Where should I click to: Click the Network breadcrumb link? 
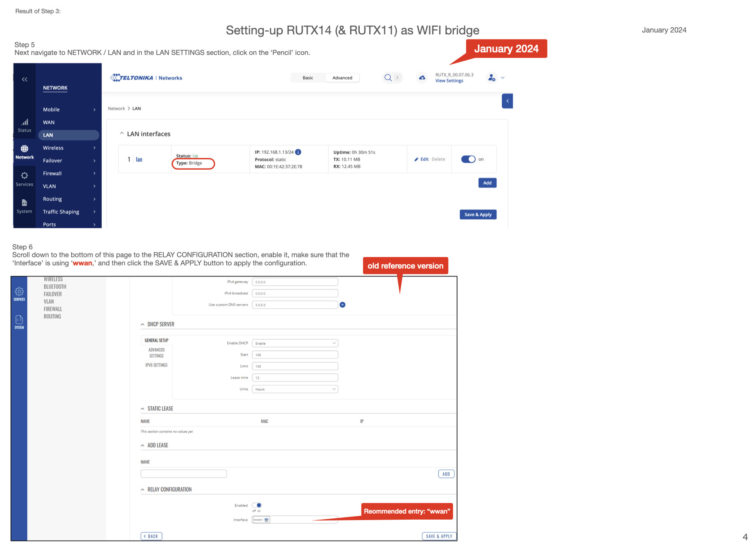(x=116, y=109)
